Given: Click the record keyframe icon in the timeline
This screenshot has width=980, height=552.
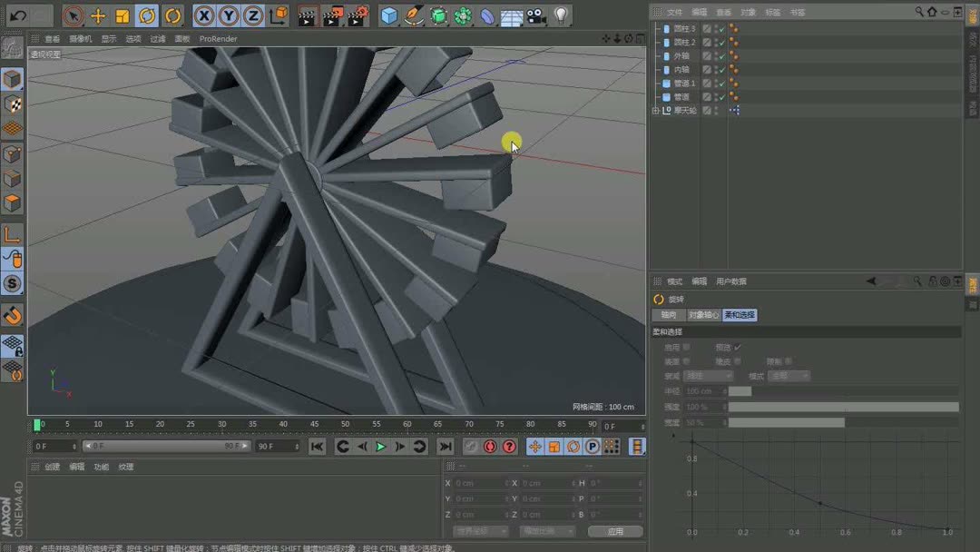Looking at the screenshot, I should pyautogui.click(x=490, y=446).
